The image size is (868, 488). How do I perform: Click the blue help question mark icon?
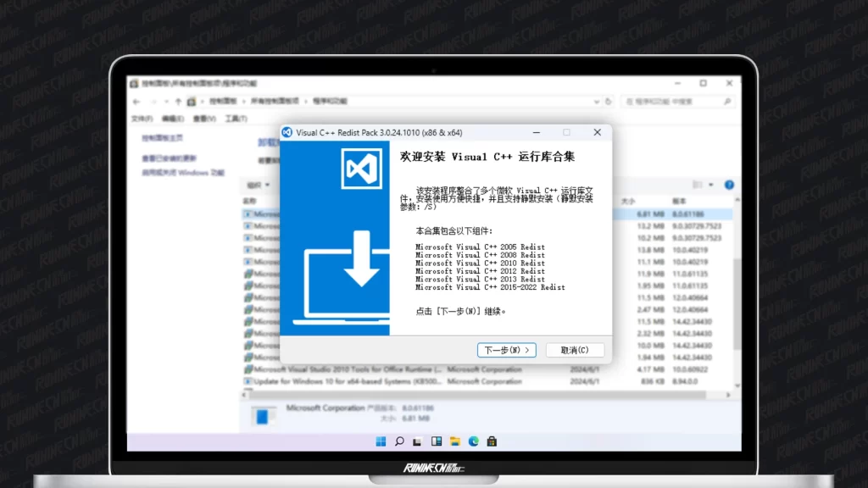pyautogui.click(x=729, y=185)
